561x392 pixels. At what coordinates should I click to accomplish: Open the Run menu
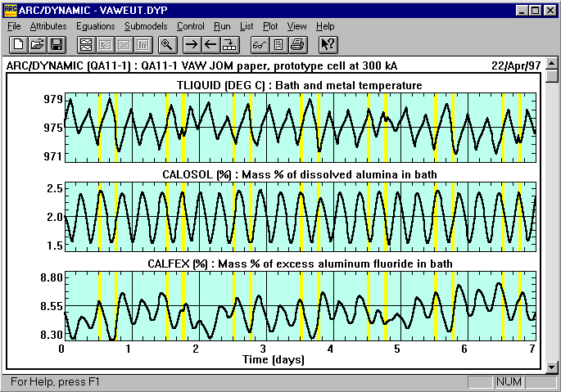click(222, 26)
